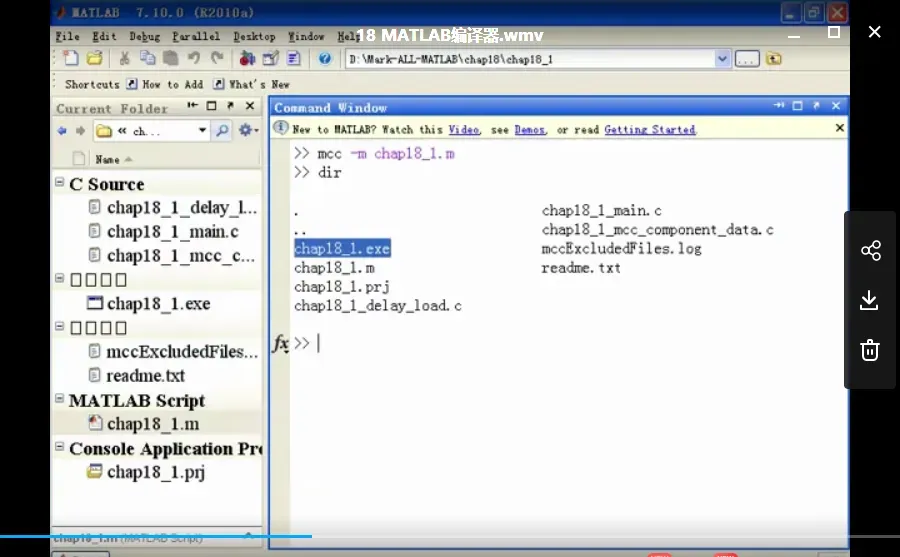The width and height of the screenshot is (900, 557).
Task: Collapse the group containing chap18_1.exe
Action: (59, 278)
